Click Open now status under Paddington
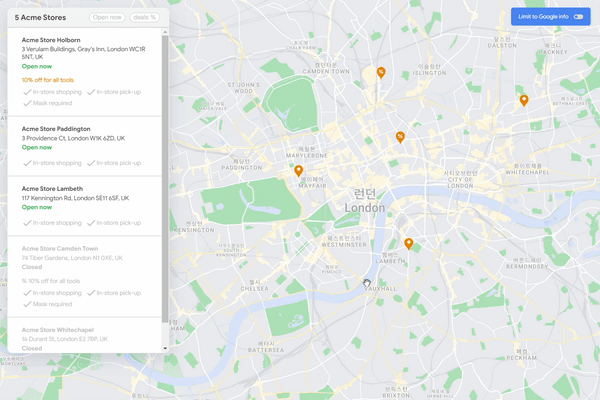This screenshot has width=600, height=400. (37, 147)
